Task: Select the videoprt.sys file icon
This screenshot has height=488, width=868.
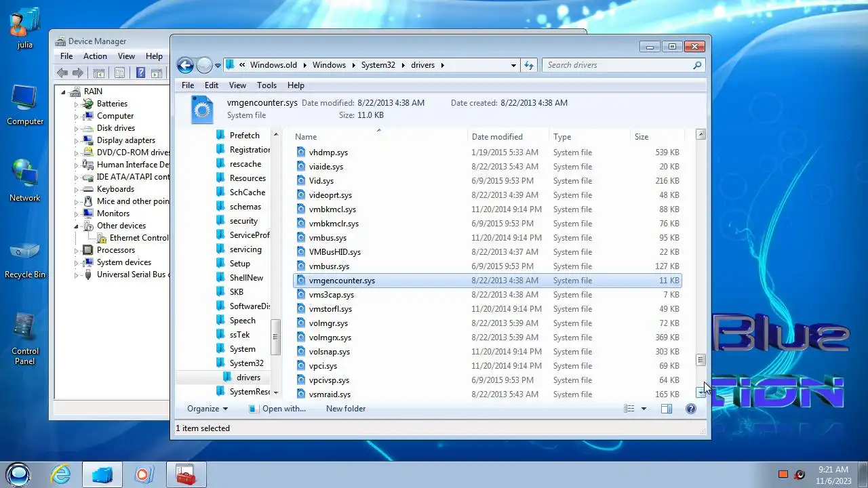Action: tap(301, 195)
